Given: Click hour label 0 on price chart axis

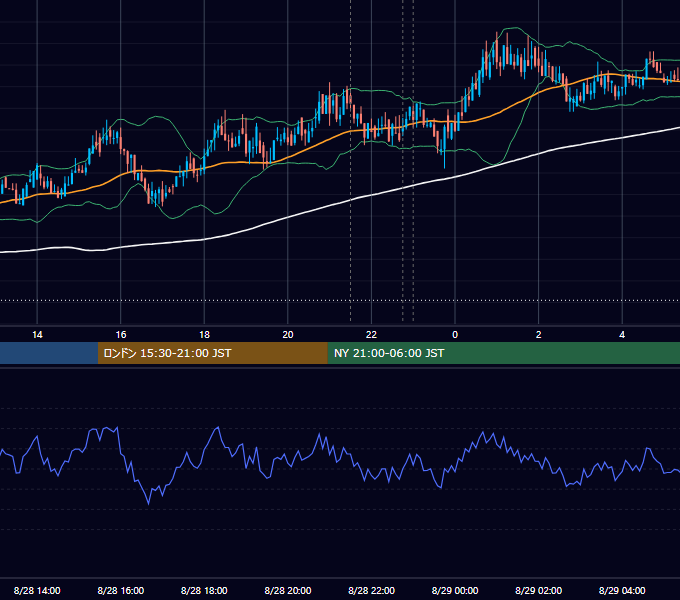Looking at the screenshot, I should point(455,334).
